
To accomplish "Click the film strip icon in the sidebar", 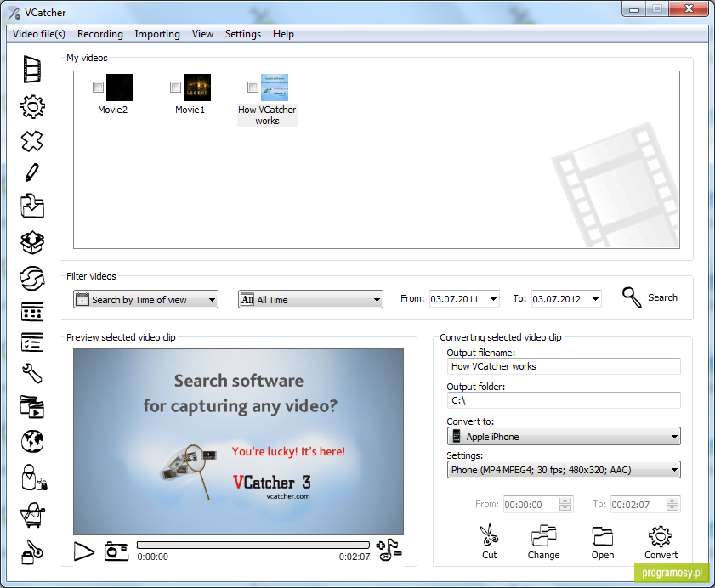I will pos(32,70).
